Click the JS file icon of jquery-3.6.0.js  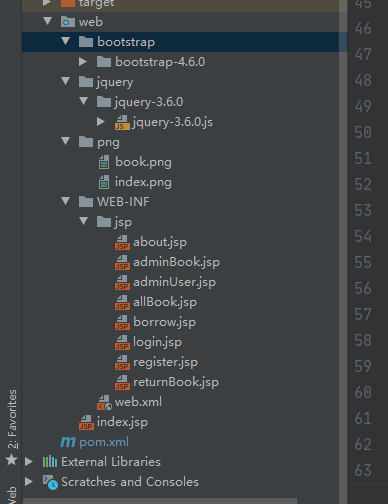[x=122, y=122]
